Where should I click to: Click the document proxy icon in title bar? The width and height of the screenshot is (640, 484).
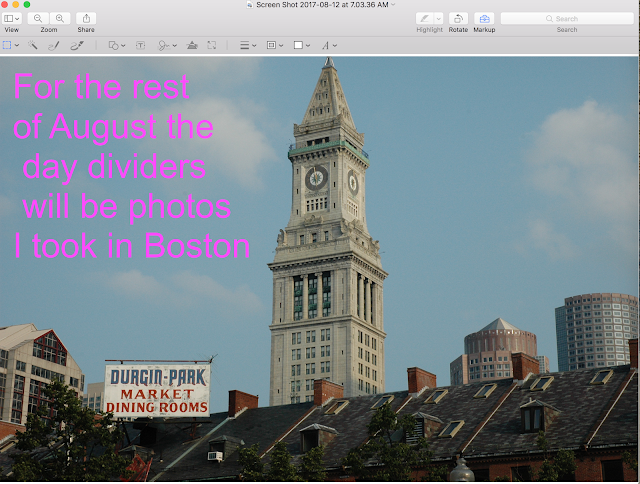[250, 5]
